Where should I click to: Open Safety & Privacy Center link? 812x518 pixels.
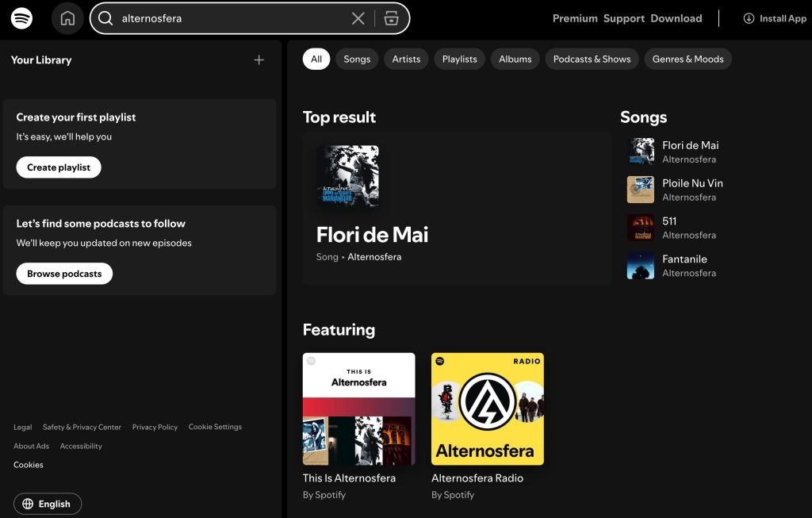(82, 428)
